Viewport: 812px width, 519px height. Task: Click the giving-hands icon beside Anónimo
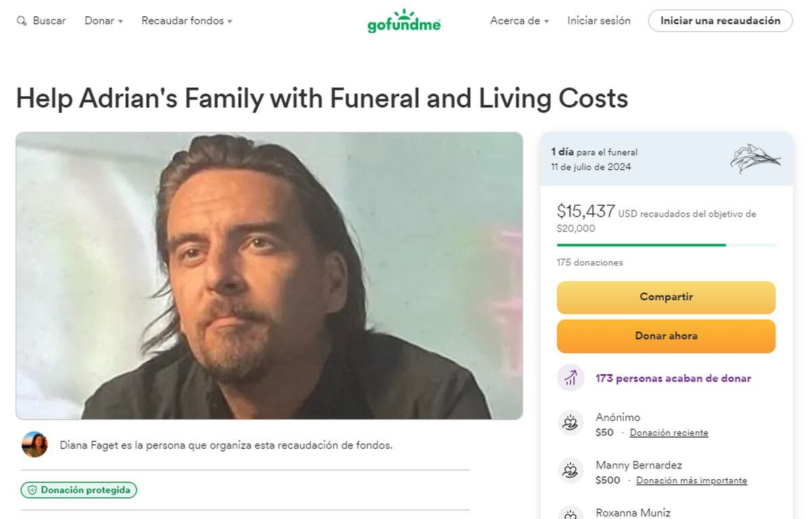(570, 422)
